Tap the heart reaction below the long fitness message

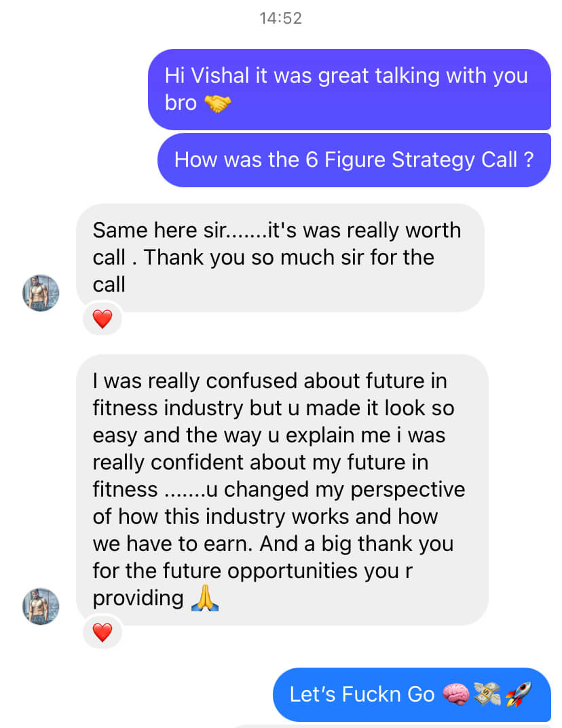tap(102, 632)
